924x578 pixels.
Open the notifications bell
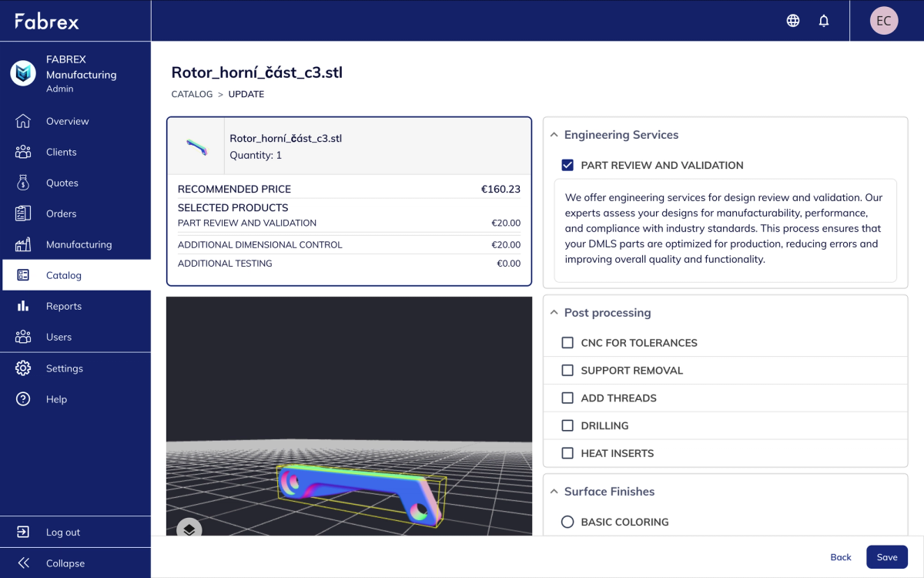pos(824,21)
